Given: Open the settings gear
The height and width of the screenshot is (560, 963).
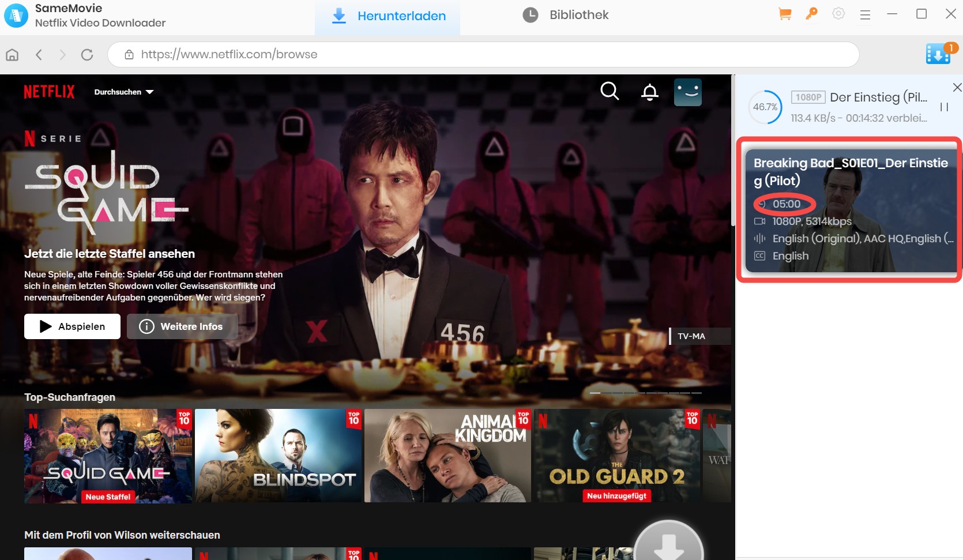Looking at the screenshot, I should pos(838,14).
